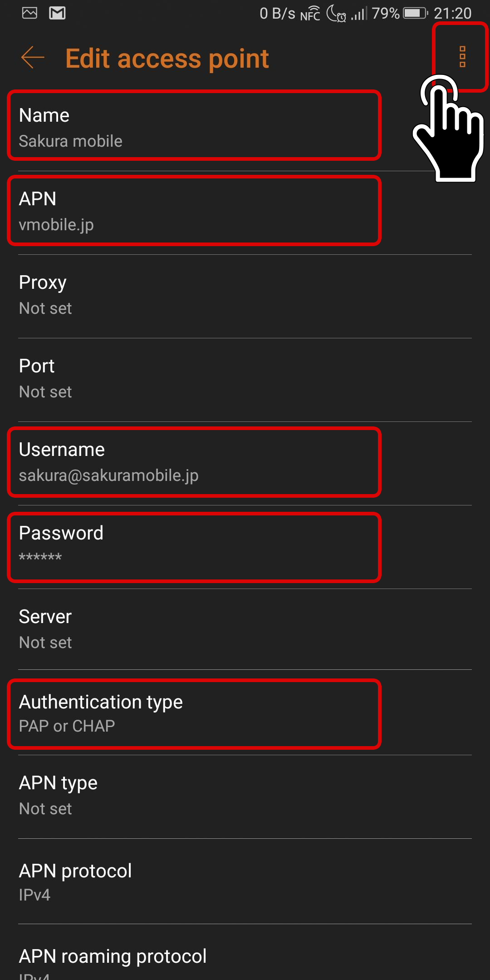The height and width of the screenshot is (980, 490).
Task: Tap the Gmail notification icon
Action: coord(57,13)
